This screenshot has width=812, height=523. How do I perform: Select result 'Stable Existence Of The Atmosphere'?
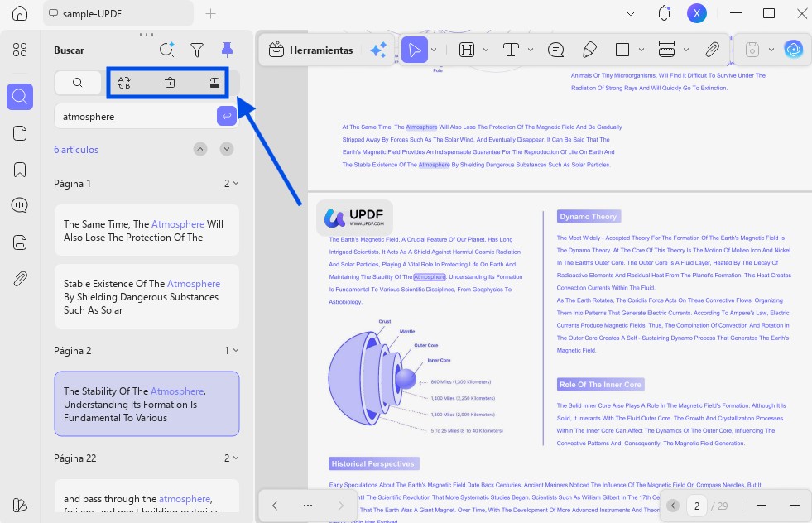[147, 297]
